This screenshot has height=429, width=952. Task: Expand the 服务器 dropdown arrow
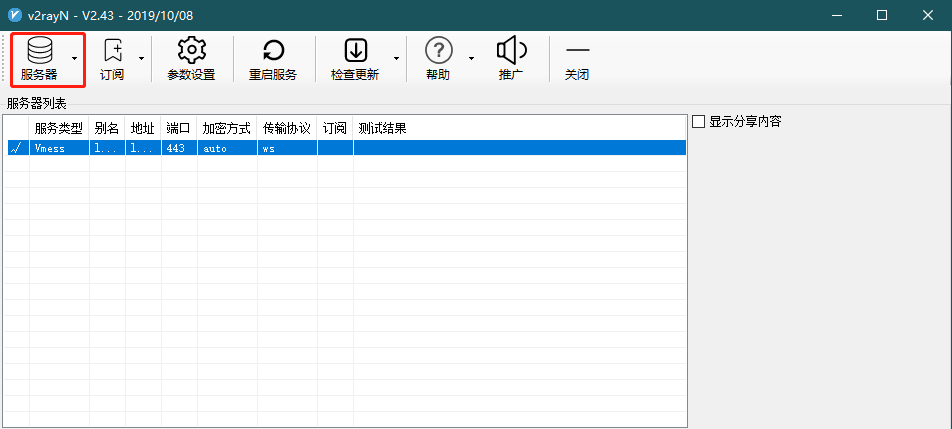click(74, 59)
